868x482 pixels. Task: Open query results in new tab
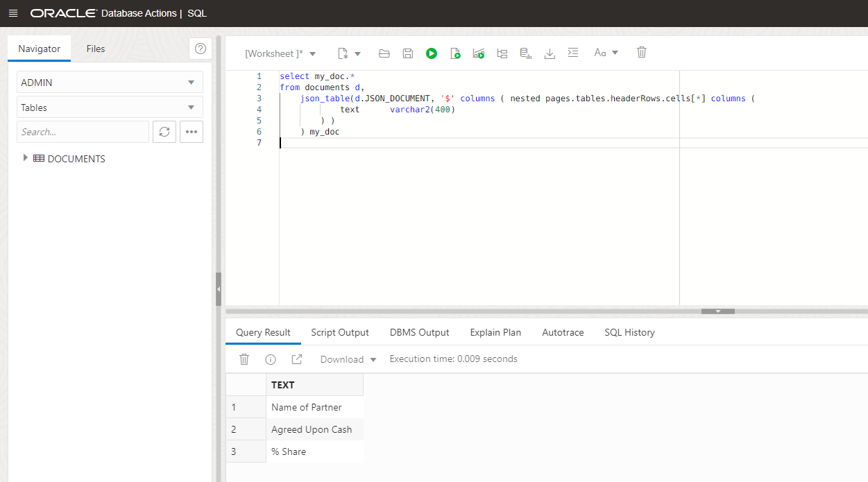click(296, 359)
